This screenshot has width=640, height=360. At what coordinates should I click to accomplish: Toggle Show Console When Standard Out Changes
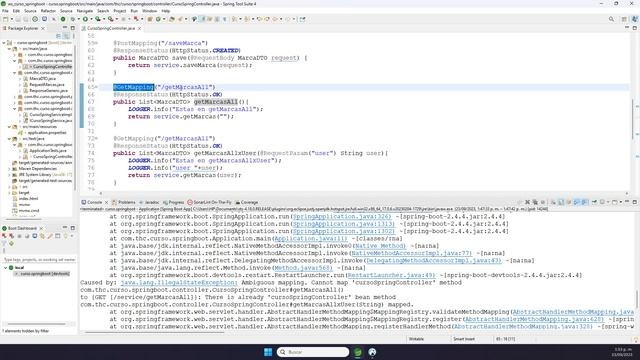[576, 202]
